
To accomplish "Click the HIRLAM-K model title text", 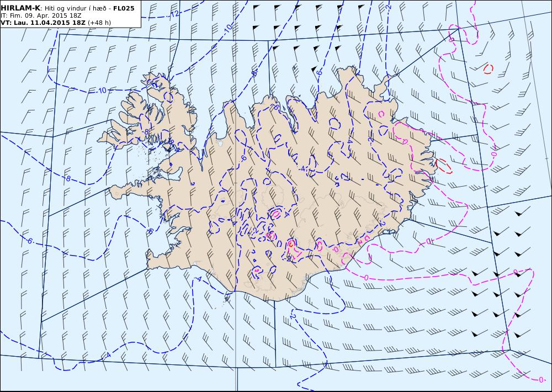I will (x=20, y=8).
